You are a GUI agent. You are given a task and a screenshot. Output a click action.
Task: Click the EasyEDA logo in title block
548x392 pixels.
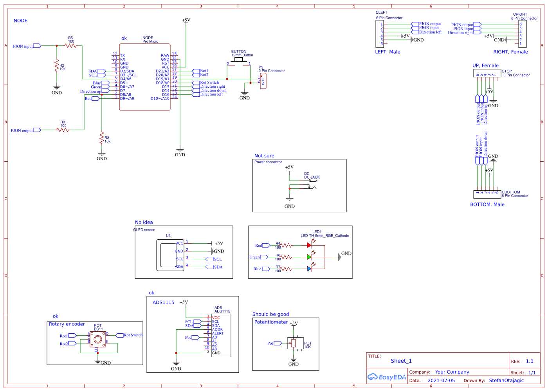click(x=387, y=377)
